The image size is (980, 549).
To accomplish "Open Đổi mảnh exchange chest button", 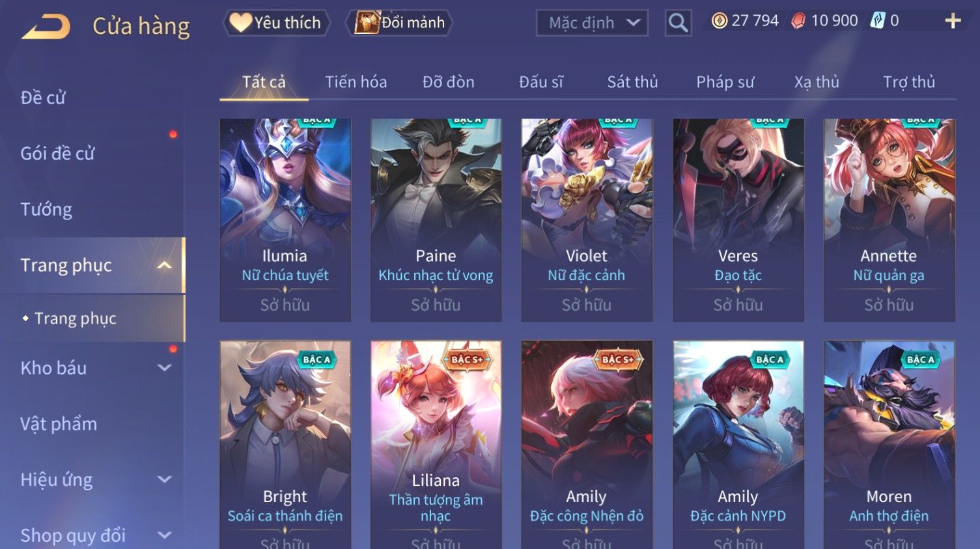I will tap(399, 23).
